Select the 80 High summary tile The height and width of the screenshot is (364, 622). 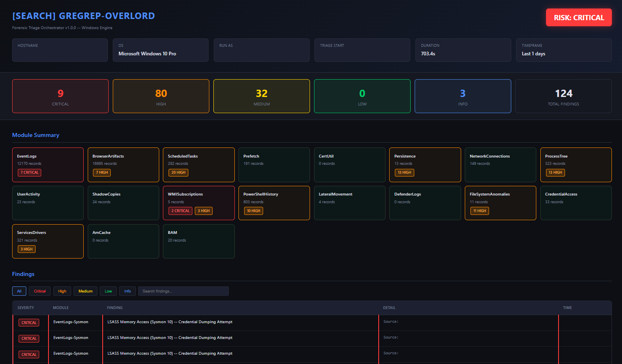(x=161, y=96)
